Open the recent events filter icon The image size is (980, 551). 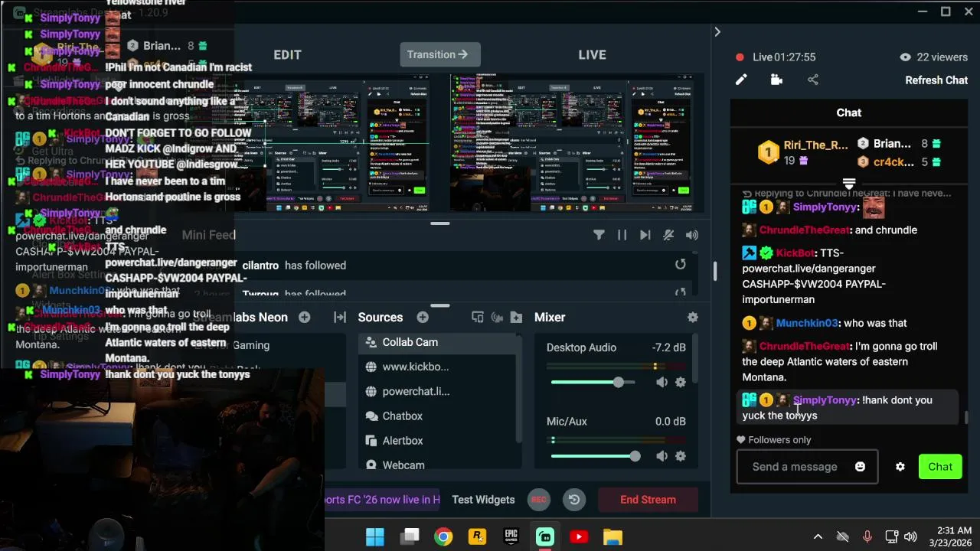point(599,236)
